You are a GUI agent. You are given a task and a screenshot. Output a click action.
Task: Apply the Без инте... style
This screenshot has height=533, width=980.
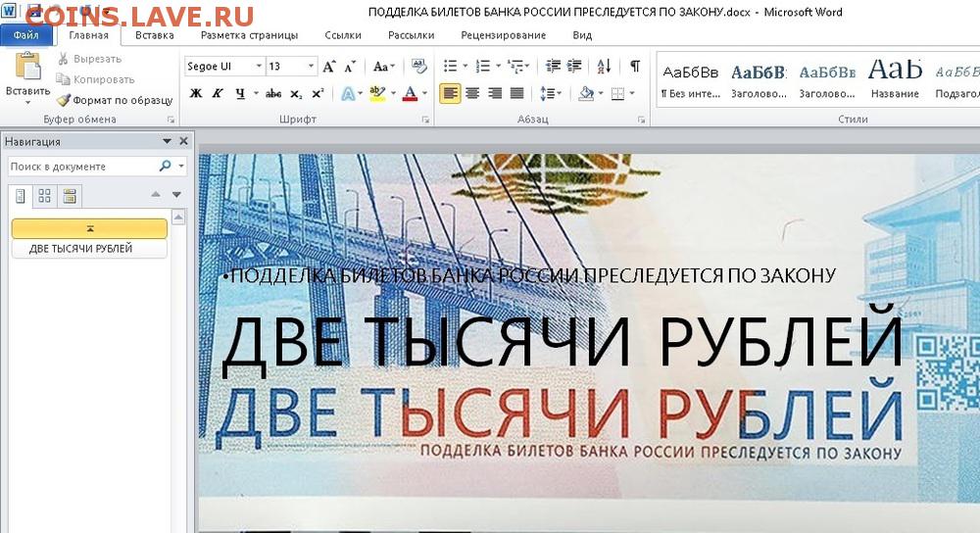click(691, 81)
